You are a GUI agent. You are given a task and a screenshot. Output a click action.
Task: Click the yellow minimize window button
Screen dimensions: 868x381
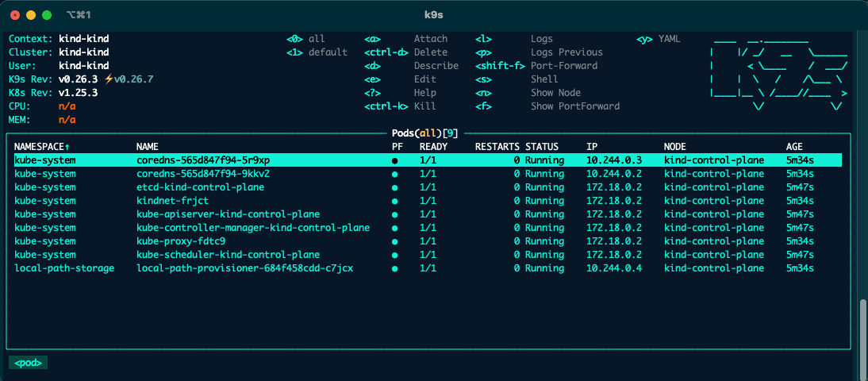31,16
